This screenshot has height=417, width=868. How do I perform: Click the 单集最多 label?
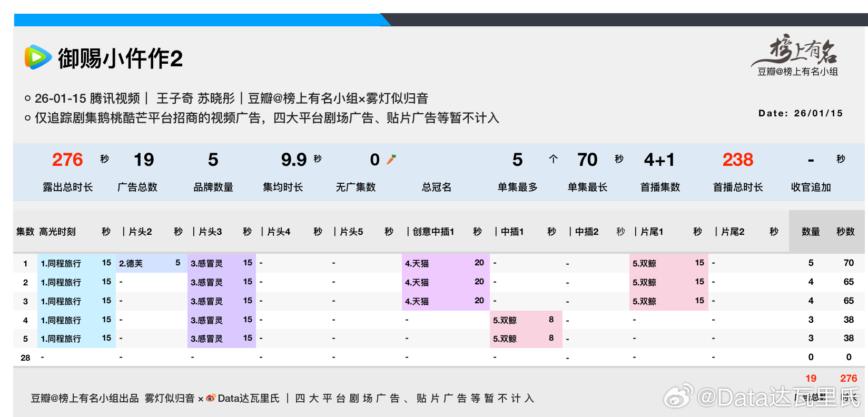coord(518,187)
